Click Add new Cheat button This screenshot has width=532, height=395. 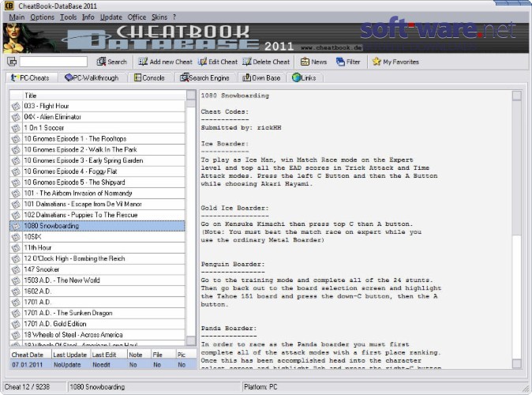coord(165,62)
